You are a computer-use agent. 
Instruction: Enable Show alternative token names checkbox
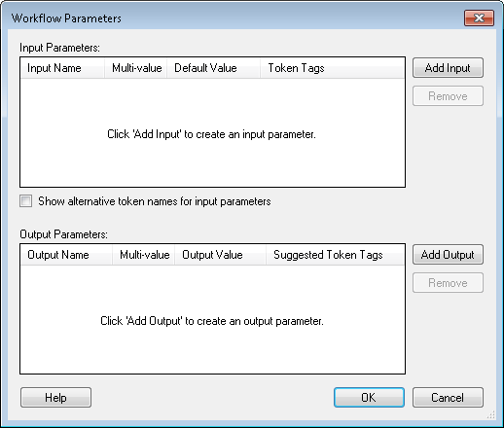point(25,201)
